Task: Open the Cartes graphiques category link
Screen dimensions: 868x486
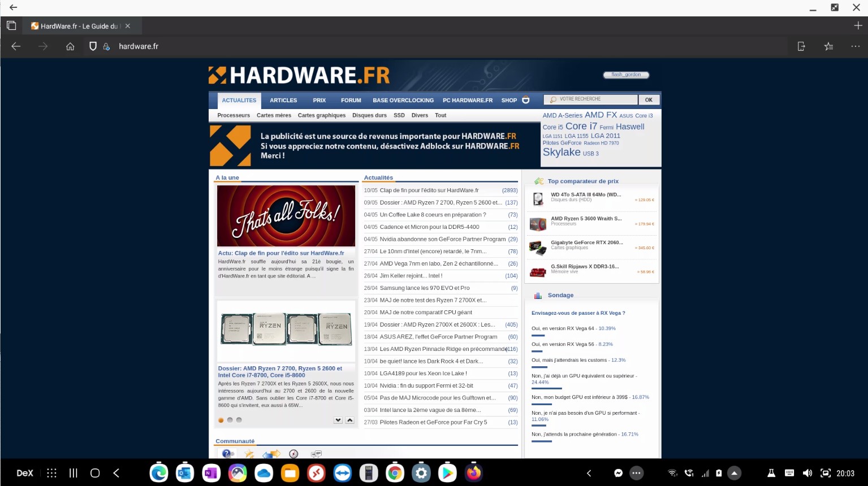Action: [x=321, y=115]
